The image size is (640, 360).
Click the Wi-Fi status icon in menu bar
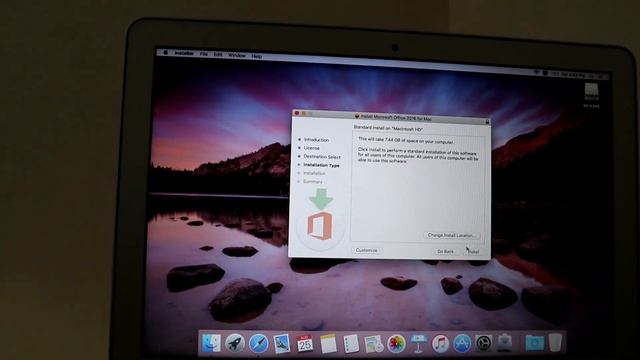pos(536,72)
